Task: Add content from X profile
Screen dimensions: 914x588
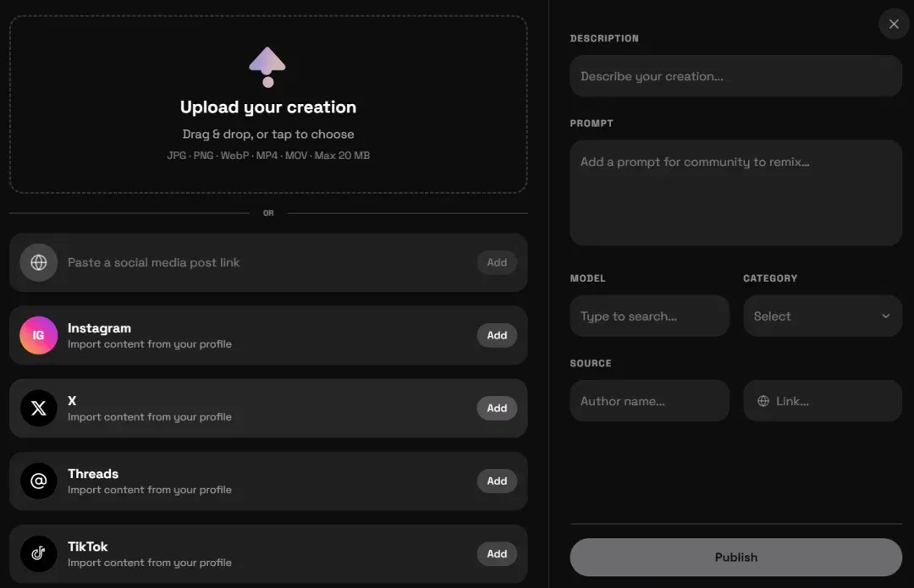Action: pyautogui.click(x=497, y=408)
